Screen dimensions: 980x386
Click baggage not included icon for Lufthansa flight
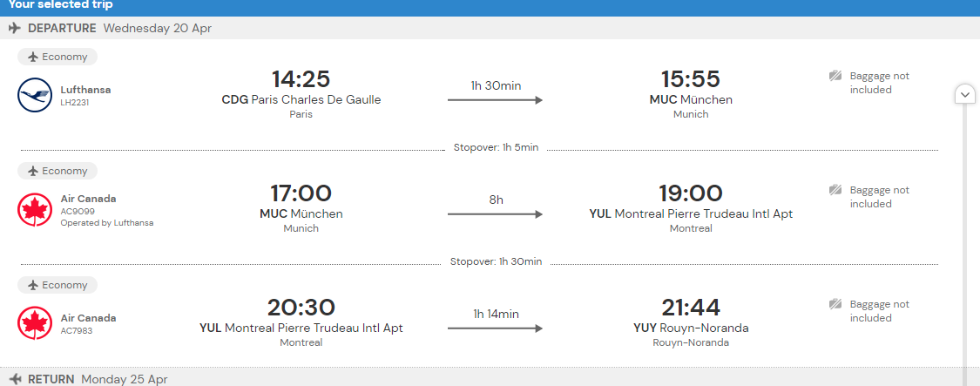coord(835,77)
